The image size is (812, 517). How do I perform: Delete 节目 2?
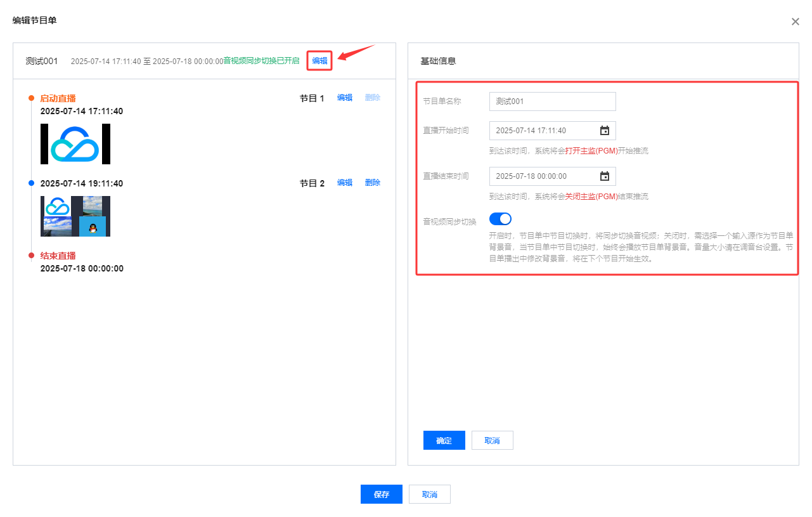(373, 183)
